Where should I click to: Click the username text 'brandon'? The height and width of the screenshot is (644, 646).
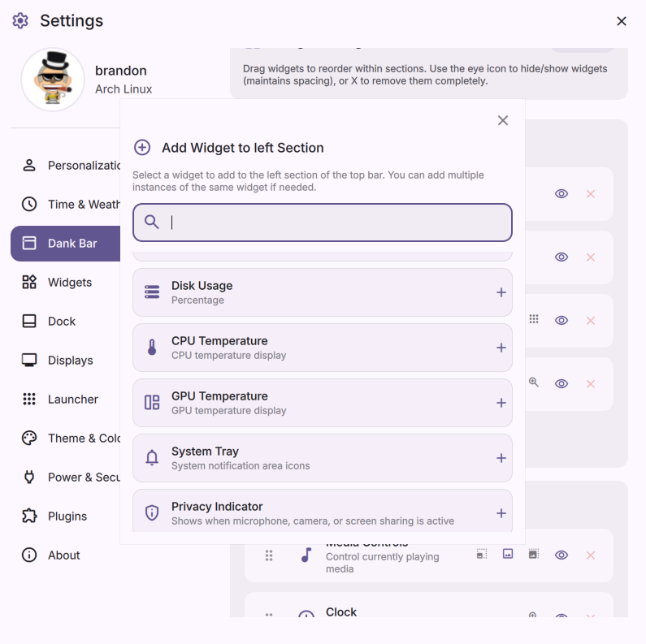(121, 71)
